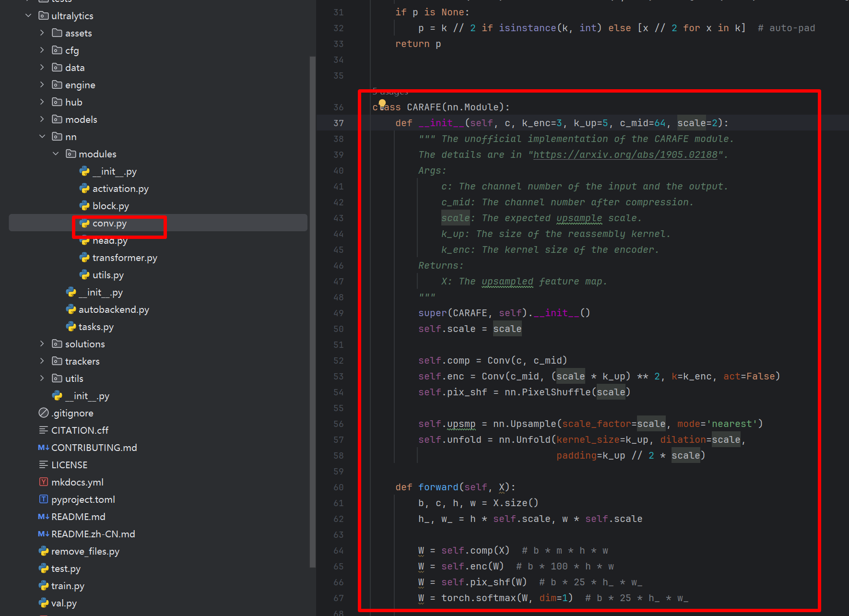
Task: Click mode='nearest' argument on line 56
Action: 717,424
